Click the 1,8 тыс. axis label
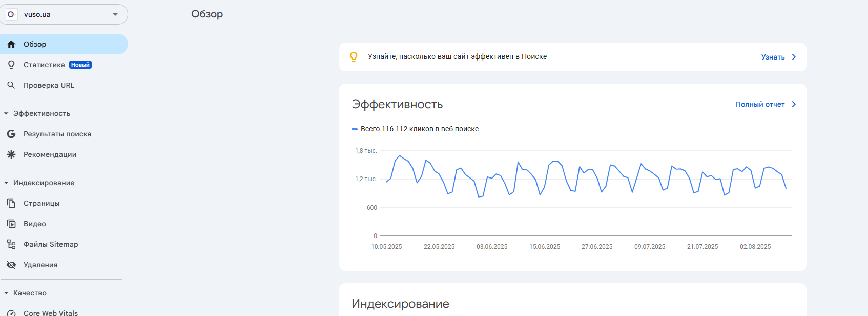The height and width of the screenshot is (316, 868). [x=366, y=151]
